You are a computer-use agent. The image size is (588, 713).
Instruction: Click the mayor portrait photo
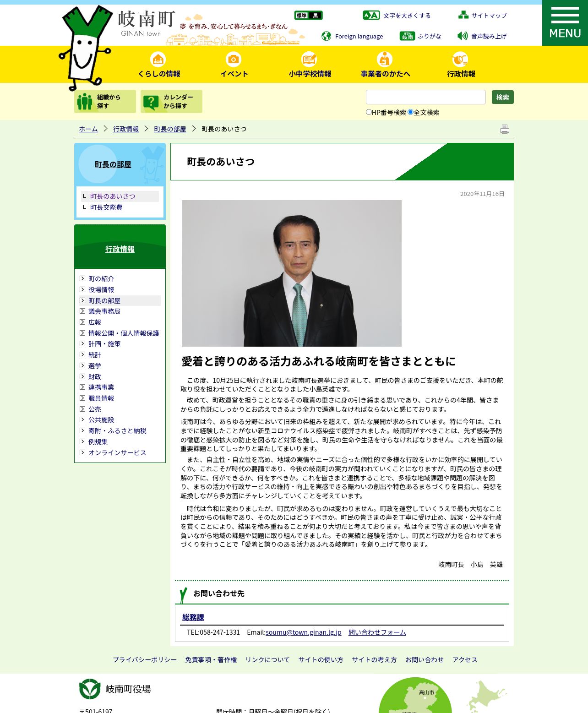pyautogui.click(x=292, y=273)
